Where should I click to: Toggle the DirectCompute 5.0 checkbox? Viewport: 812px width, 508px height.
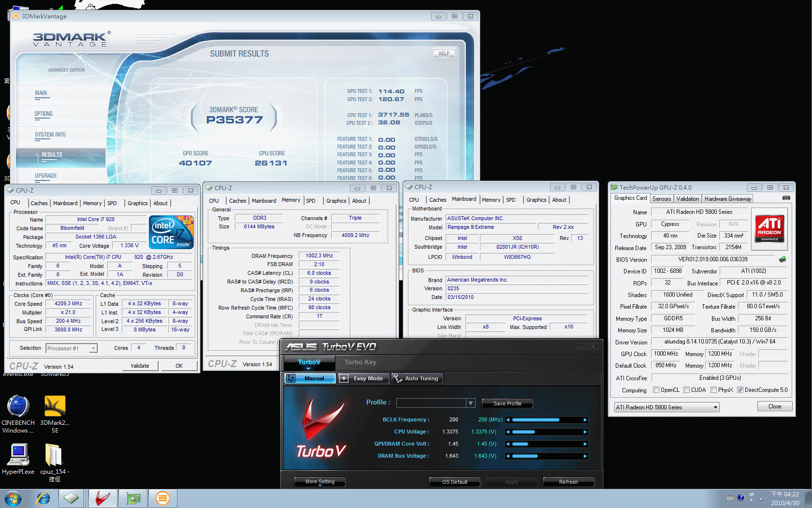[740, 390]
